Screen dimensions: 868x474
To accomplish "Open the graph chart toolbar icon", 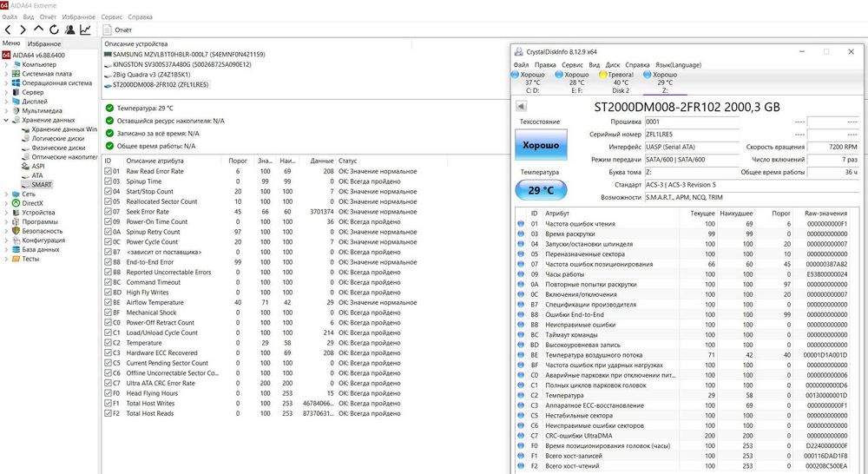I will 85,30.
